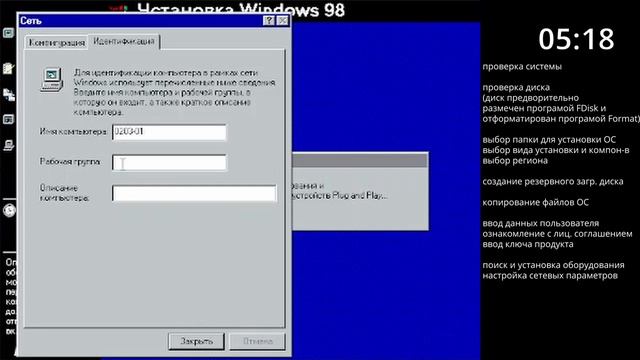Click the 'Установка Windows 98' heading
This screenshot has height=360, width=640.
pos(241,10)
